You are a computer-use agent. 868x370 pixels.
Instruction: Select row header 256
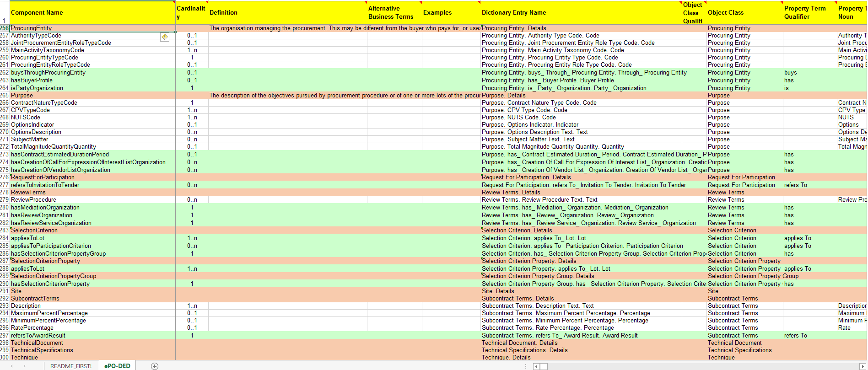(x=5, y=28)
